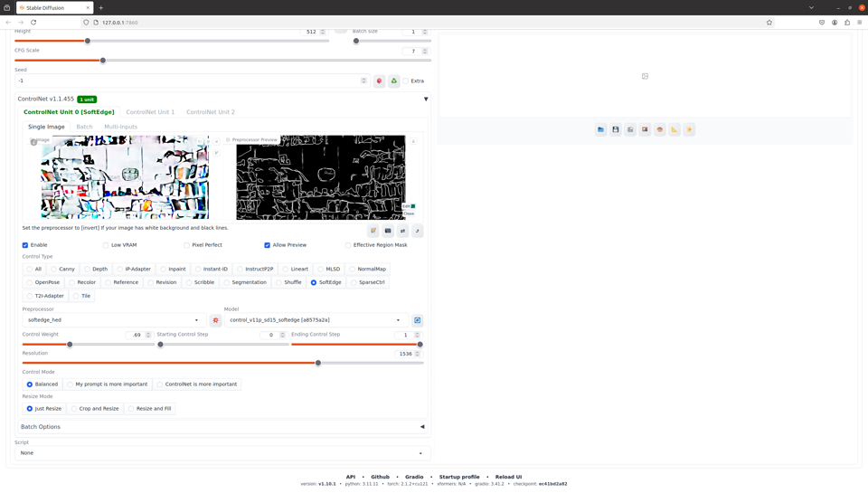Switch to the ControlNet Unit 1 tab
Screen dimensions: 868x493
(x=150, y=112)
